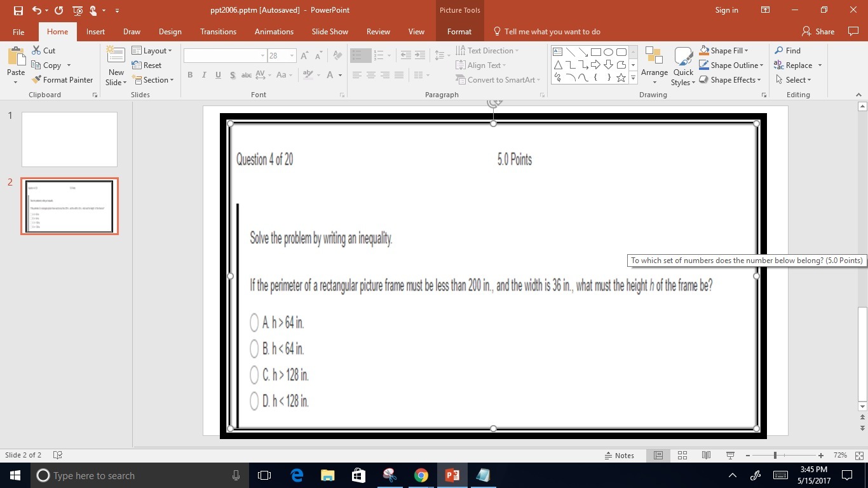Click the Share button
This screenshot has width=868, height=488.
point(818,31)
